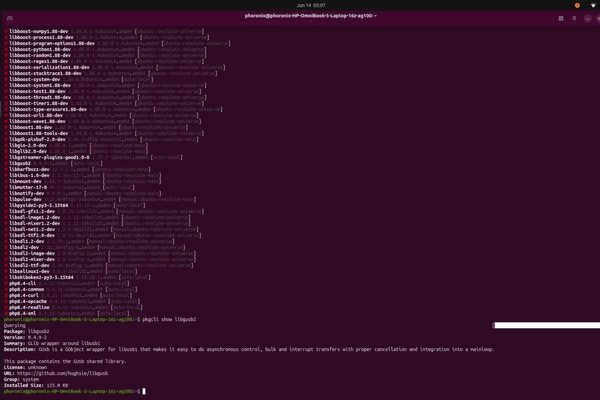Open the Jun 14 clock calendar

click(x=311, y=5)
